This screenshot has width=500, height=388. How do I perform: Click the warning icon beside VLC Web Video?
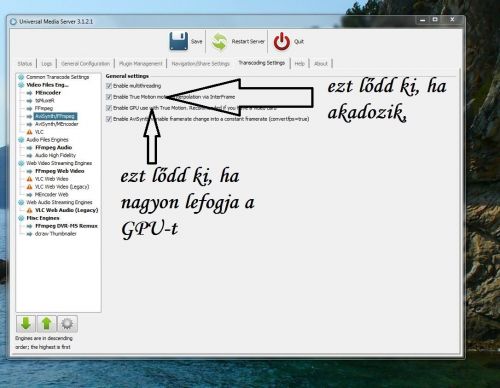[x=29, y=179]
